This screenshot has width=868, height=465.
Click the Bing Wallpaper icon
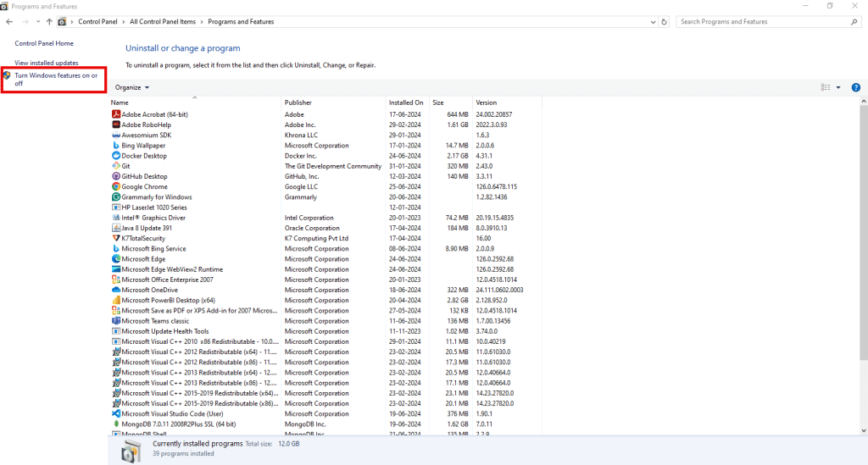pyautogui.click(x=115, y=146)
